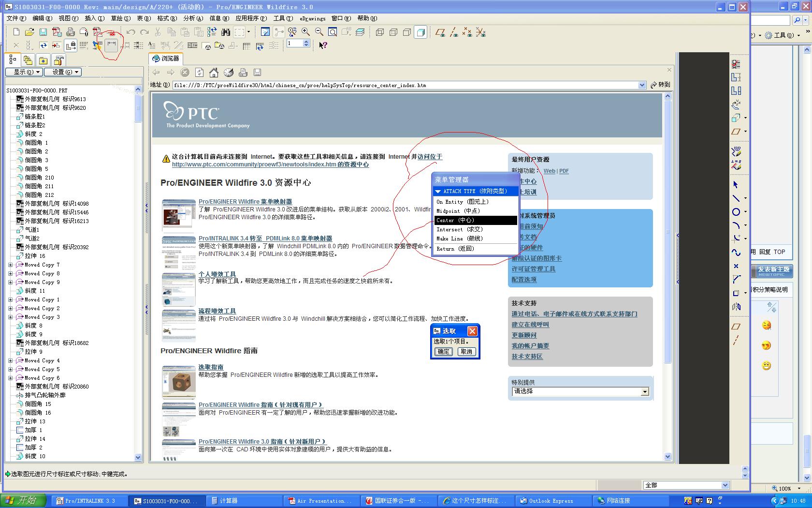Open the 文件(F) menu
Viewport: 812px width, 508px height.
[x=16, y=18]
